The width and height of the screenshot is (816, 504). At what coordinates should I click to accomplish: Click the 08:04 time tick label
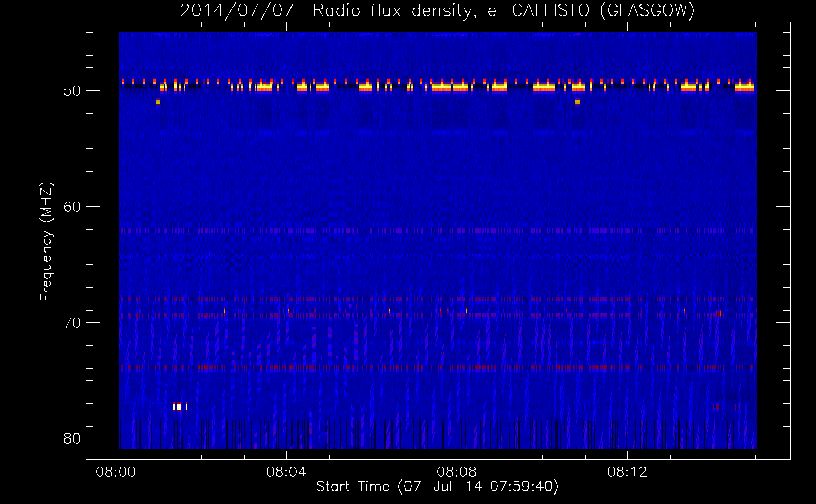coord(286,472)
